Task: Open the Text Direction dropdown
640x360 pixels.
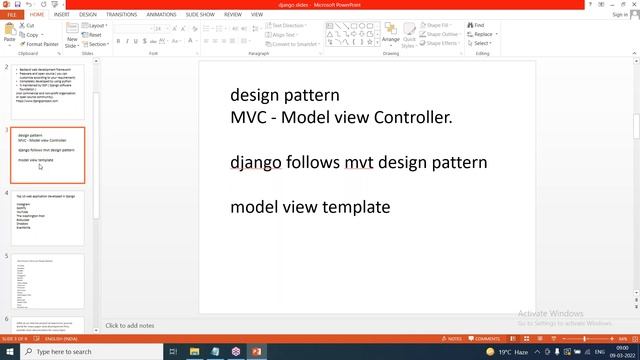Action: (x=286, y=25)
